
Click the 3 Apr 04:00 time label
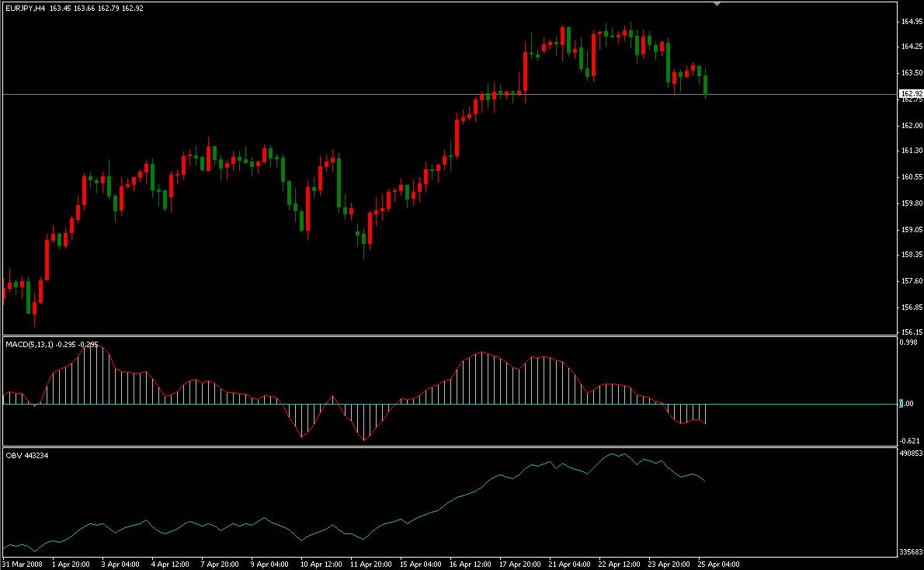coord(120,564)
